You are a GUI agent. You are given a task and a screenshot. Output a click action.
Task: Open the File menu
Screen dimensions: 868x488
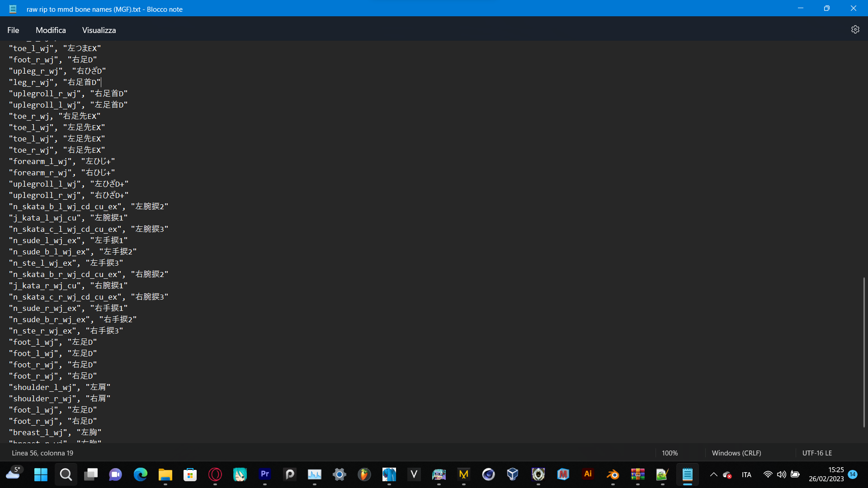pos(13,30)
